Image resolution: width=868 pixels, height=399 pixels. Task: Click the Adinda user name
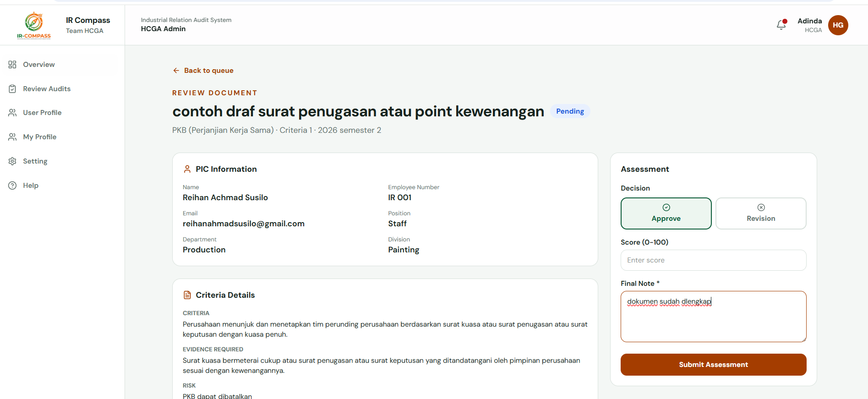click(x=809, y=21)
